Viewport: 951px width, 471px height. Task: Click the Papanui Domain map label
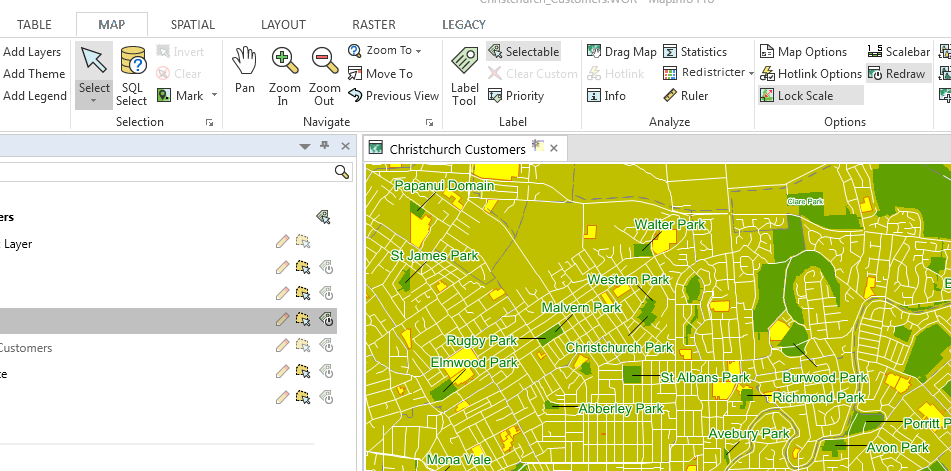[x=445, y=185]
